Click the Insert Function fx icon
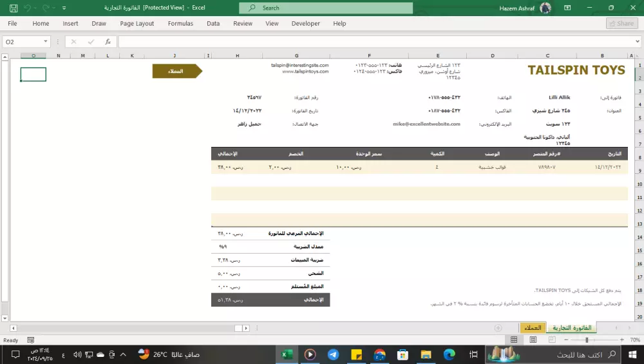 [x=108, y=41]
